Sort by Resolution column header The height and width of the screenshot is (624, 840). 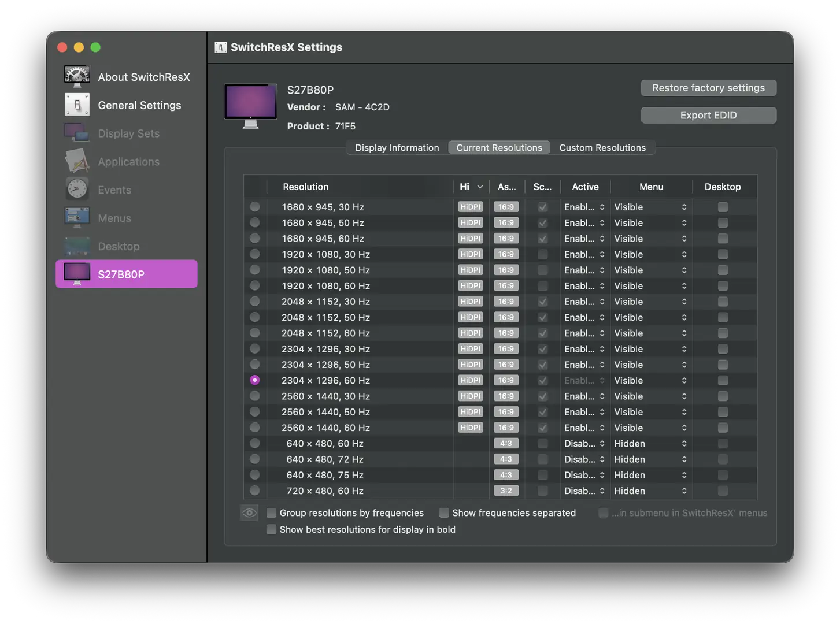pos(360,187)
